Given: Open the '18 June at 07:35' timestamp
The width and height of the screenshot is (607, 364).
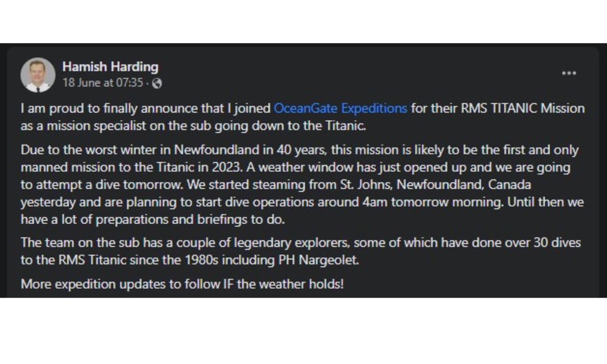Looking at the screenshot, I should (x=103, y=83).
